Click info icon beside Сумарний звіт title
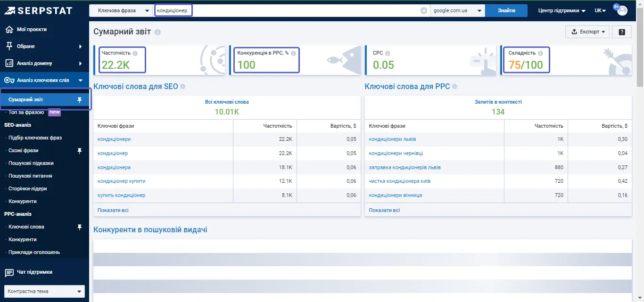The height and width of the screenshot is (302, 644). click(x=157, y=32)
